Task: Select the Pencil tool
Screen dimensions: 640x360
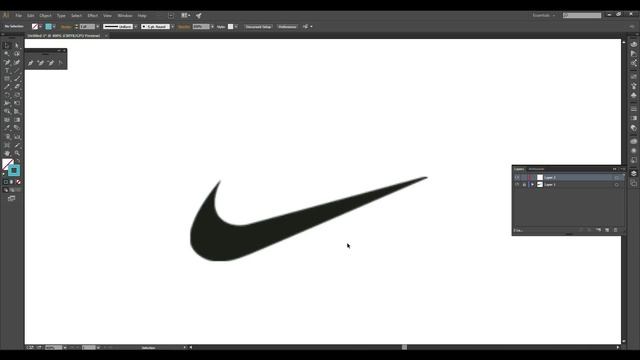Action: (x=7, y=87)
